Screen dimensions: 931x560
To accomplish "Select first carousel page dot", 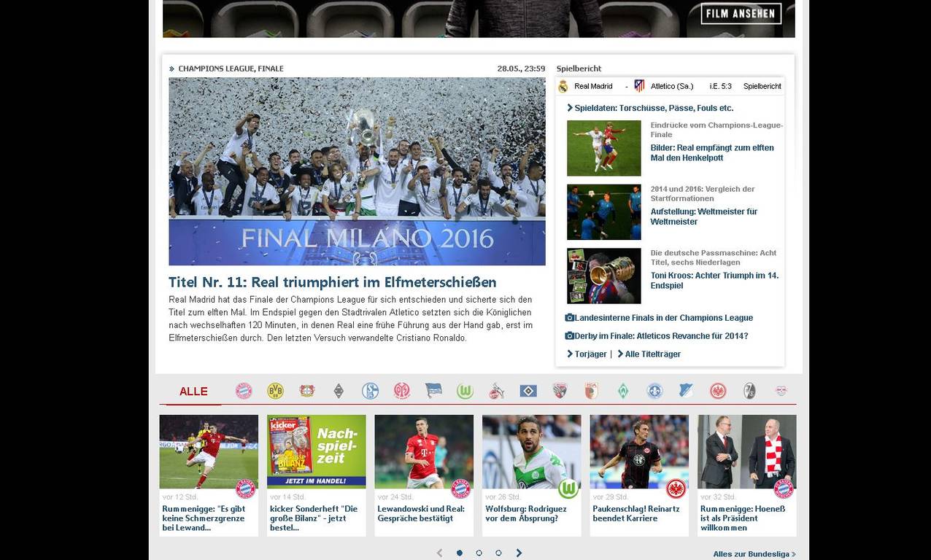I will (459, 553).
